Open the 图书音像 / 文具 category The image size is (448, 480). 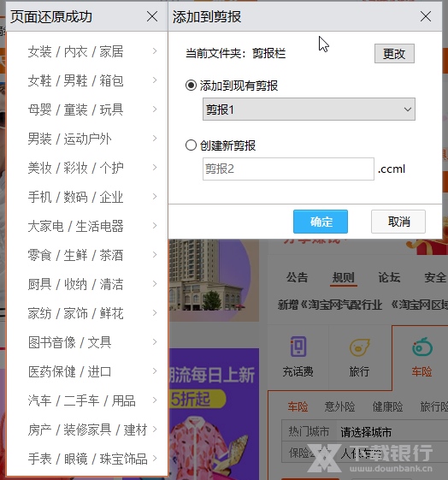tap(70, 342)
